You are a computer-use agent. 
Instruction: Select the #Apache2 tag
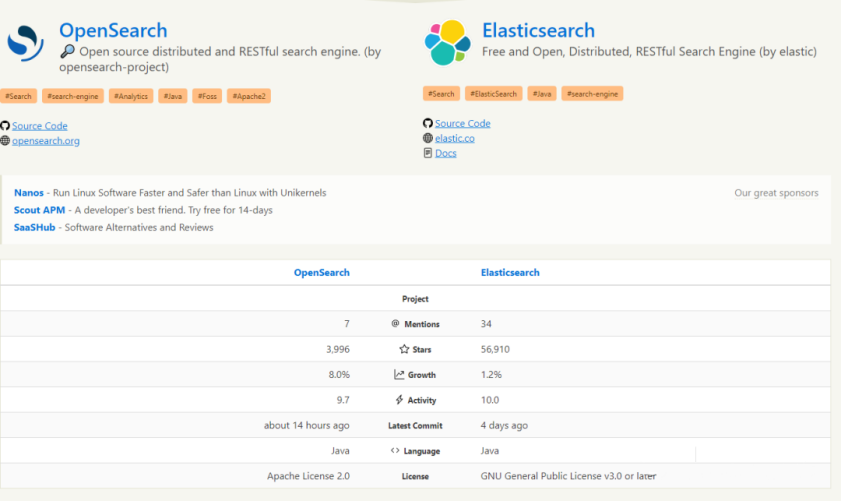(x=249, y=96)
